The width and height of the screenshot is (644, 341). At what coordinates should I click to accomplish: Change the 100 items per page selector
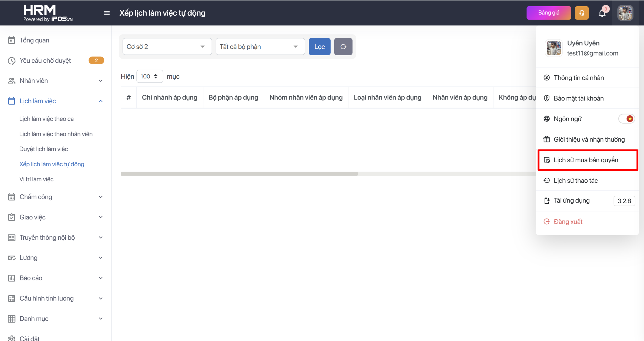(x=149, y=76)
